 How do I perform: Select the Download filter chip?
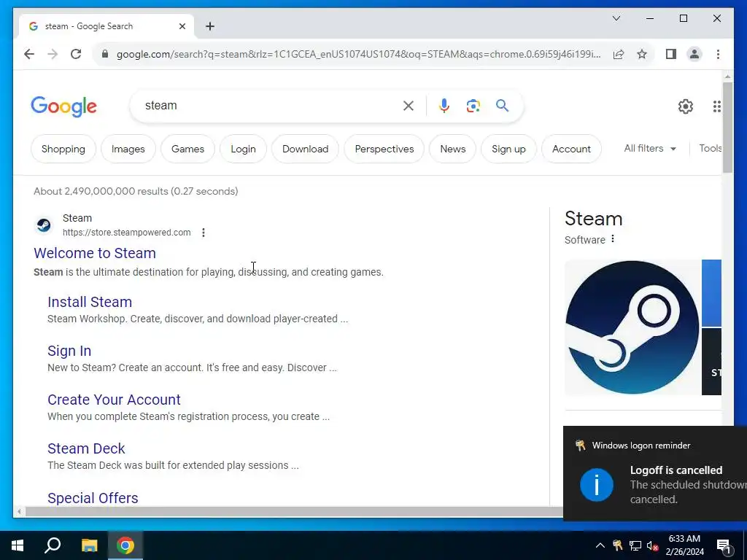point(306,149)
